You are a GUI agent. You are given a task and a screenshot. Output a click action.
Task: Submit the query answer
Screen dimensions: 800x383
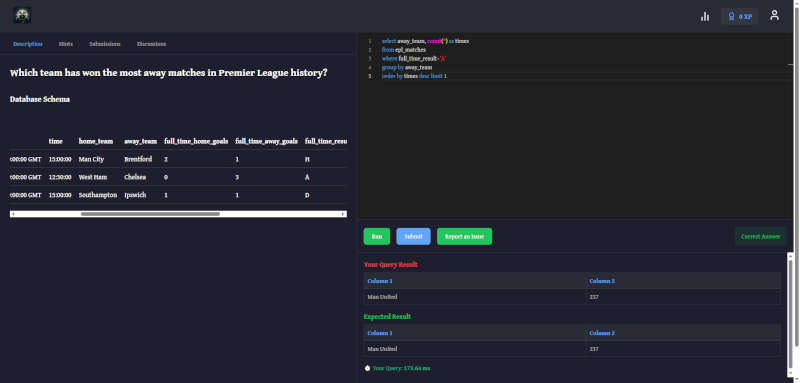coord(413,237)
